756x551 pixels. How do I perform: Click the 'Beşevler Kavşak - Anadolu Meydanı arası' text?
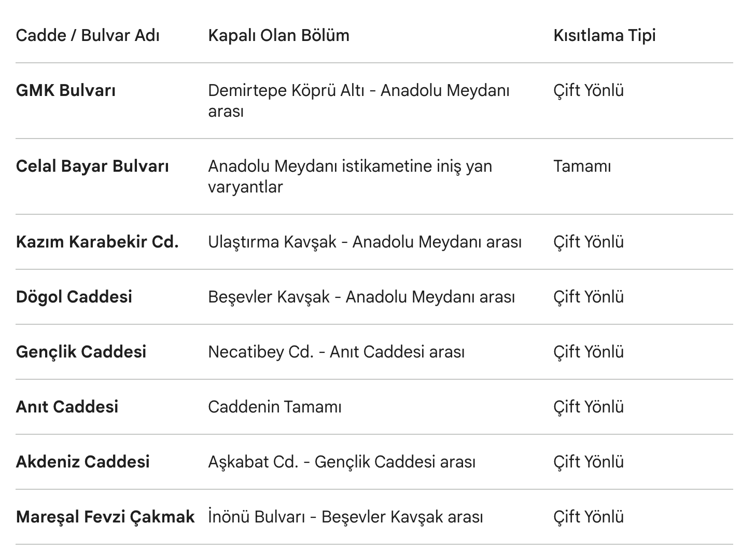click(x=361, y=297)
